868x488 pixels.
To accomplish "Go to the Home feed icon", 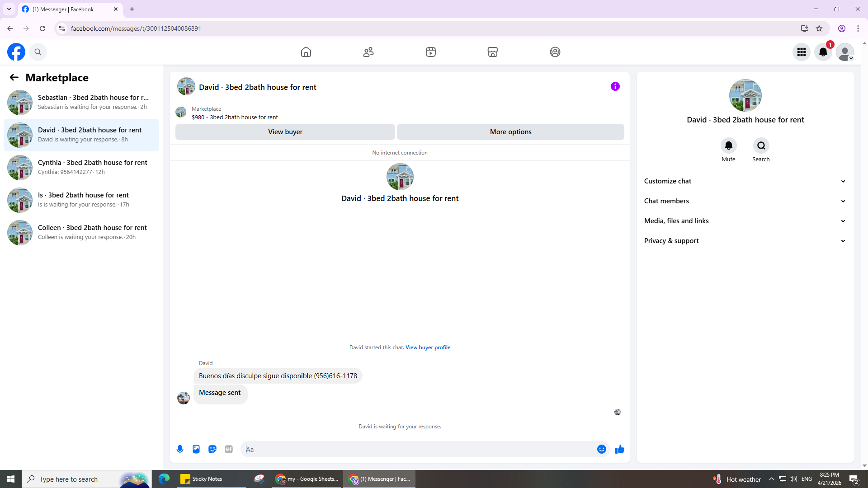I will tap(306, 52).
